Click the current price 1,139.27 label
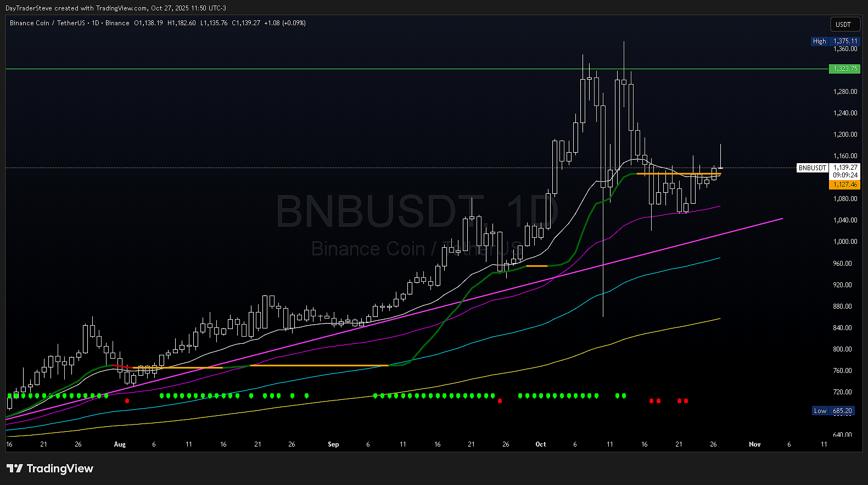 pyautogui.click(x=845, y=168)
